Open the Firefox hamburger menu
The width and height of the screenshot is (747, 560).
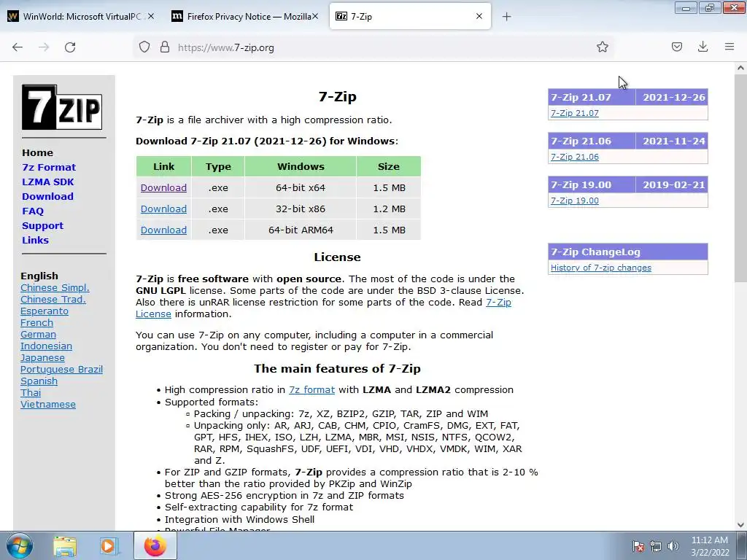729,47
